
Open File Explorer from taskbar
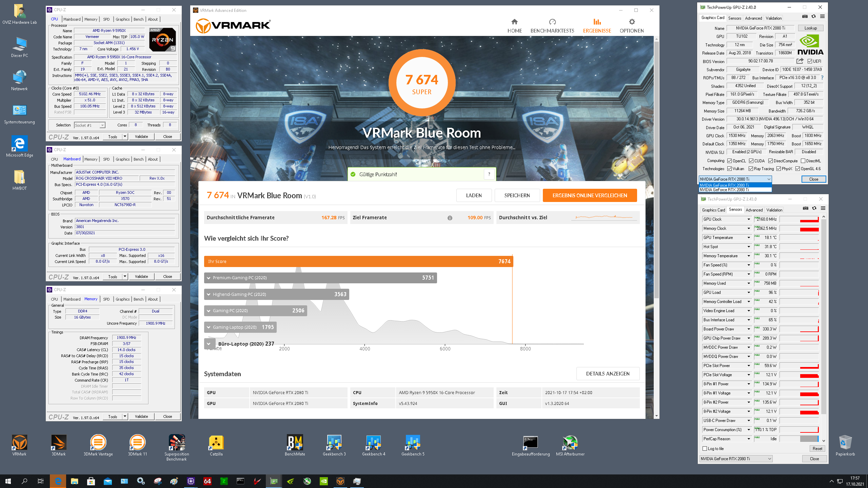[x=74, y=481]
